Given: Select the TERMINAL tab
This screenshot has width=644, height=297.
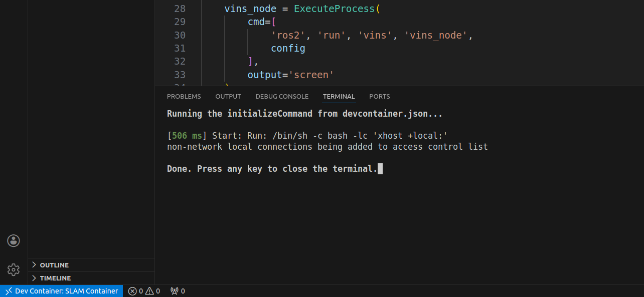Looking at the screenshot, I should click(339, 96).
